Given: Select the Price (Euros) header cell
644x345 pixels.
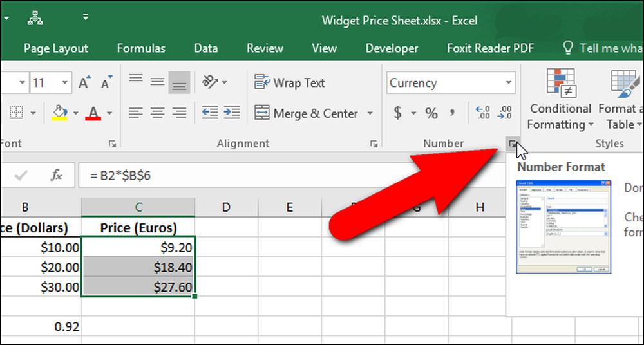Looking at the screenshot, I should tap(138, 227).
